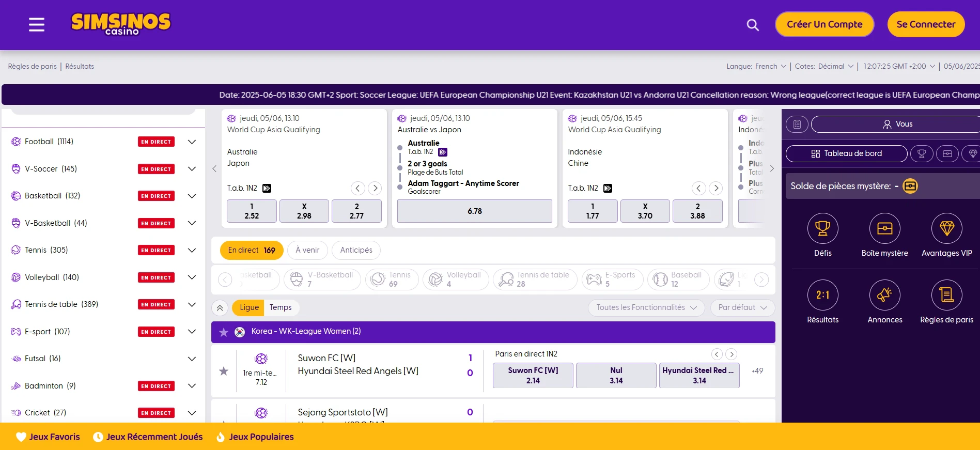Open the Avantages VIP diamond icon

coord(946,228)
